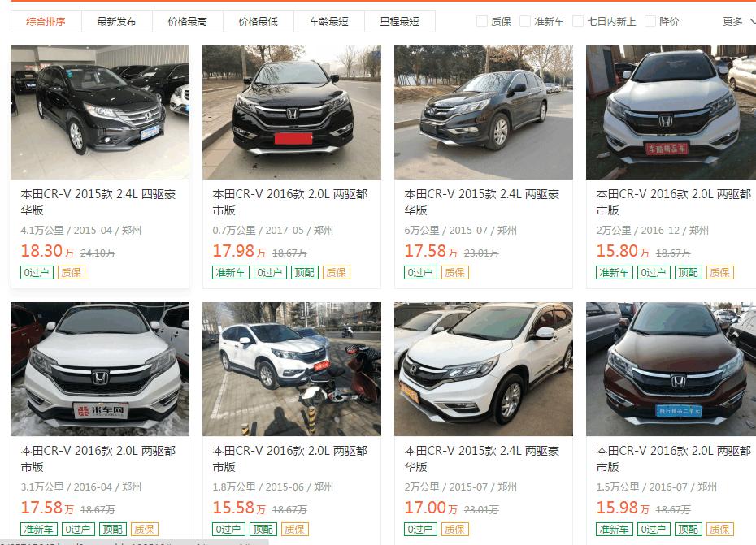Viewport: 756px width, 545px height.
Task: Select the 里程最短 sorting tab
Action: pyautogui.click(x=400, y=21)
